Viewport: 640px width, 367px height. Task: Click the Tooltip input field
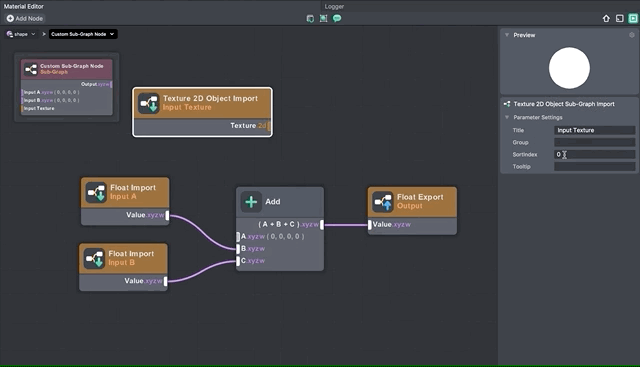[594, 167]
